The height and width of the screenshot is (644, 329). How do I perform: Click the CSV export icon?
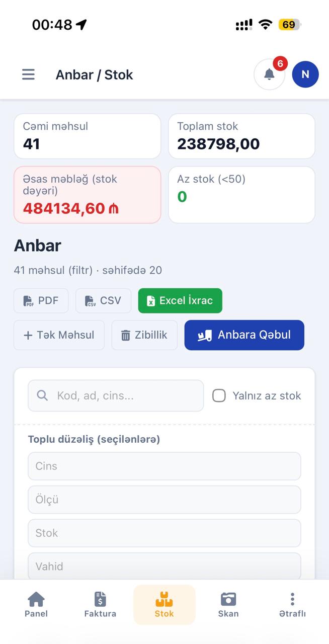point(91,300)
